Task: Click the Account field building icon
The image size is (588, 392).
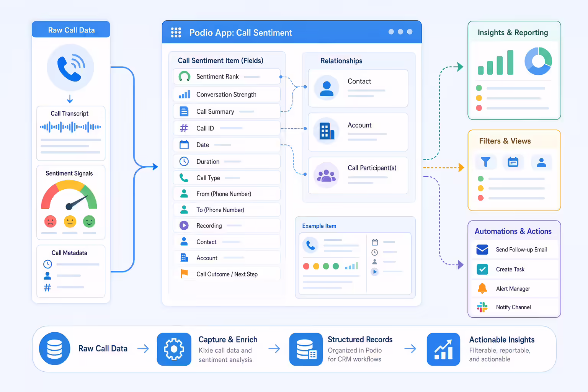Action: click(184, 258)
